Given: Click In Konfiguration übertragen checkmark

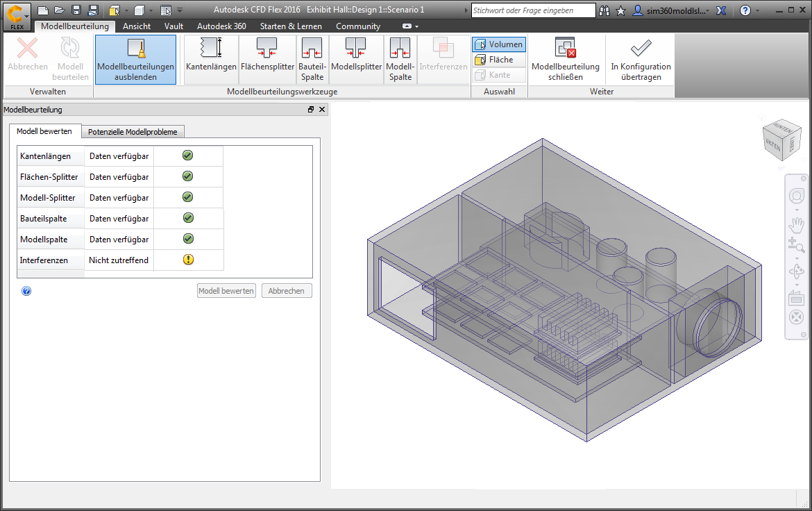Looking at the screenshot, I should click(641, 59).
